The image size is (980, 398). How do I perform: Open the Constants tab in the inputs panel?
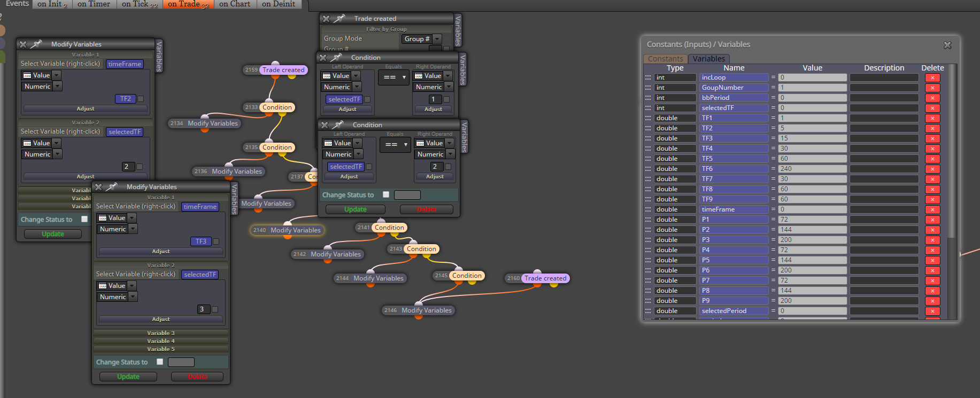coord(666,59)
